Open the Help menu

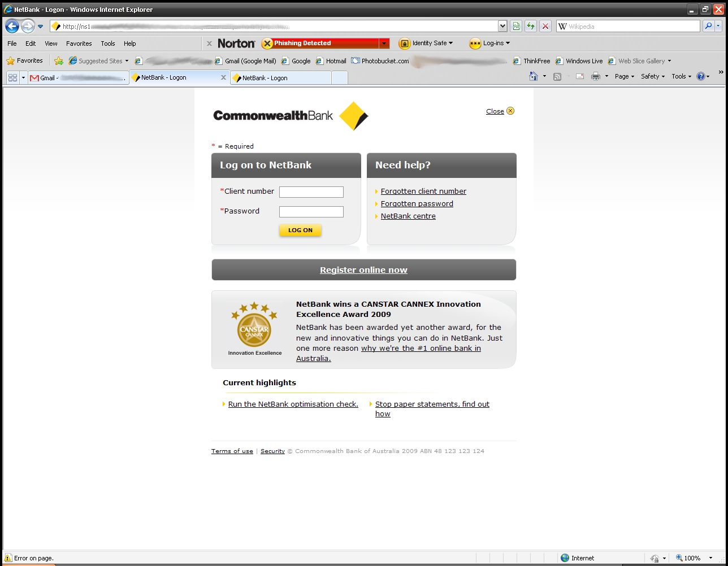(130, 43)
